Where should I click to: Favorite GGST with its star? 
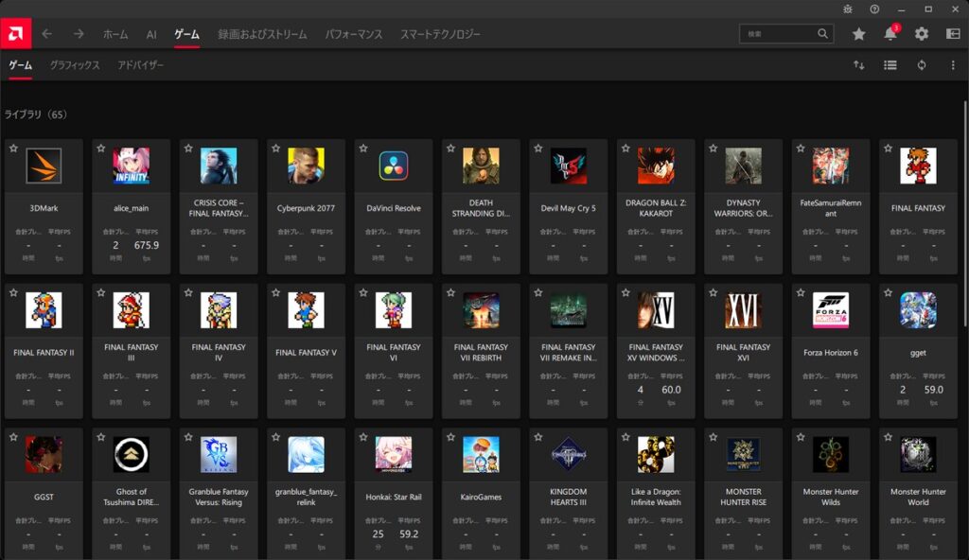pyautogui.click(x=13, y=437)
